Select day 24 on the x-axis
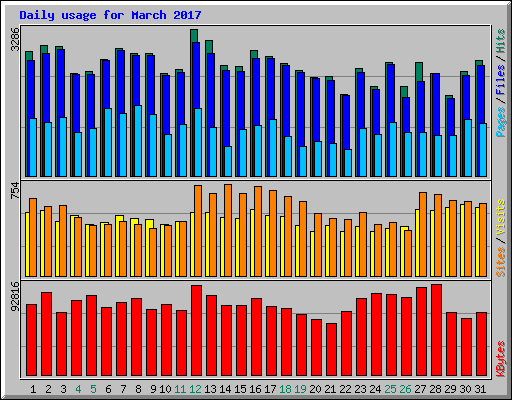 coord(375,389)
